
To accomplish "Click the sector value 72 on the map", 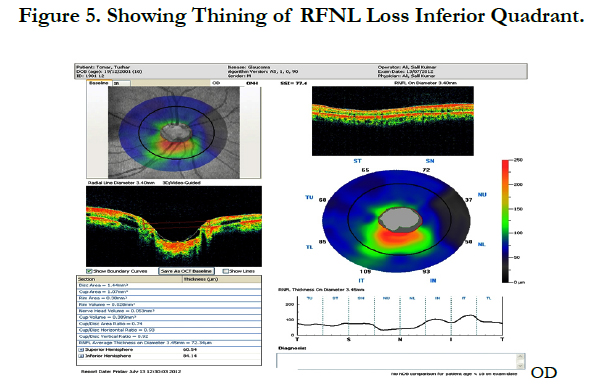I will 426,170.
